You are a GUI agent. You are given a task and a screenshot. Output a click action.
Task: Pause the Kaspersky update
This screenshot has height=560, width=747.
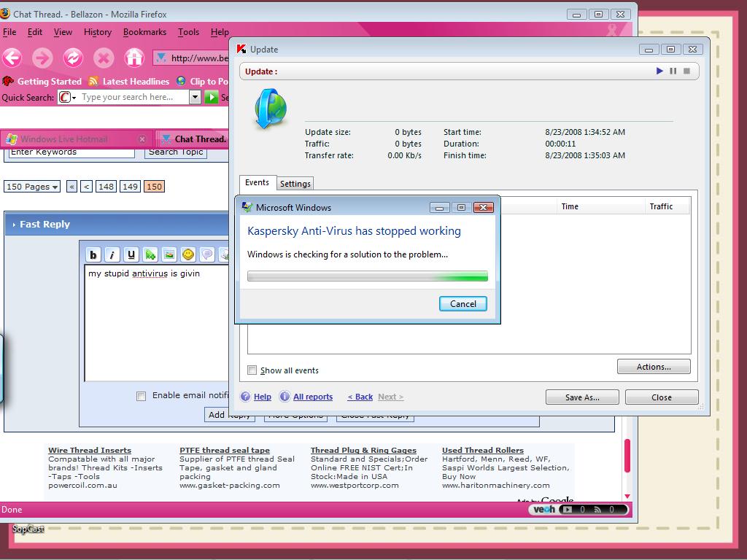click(673, 71)
